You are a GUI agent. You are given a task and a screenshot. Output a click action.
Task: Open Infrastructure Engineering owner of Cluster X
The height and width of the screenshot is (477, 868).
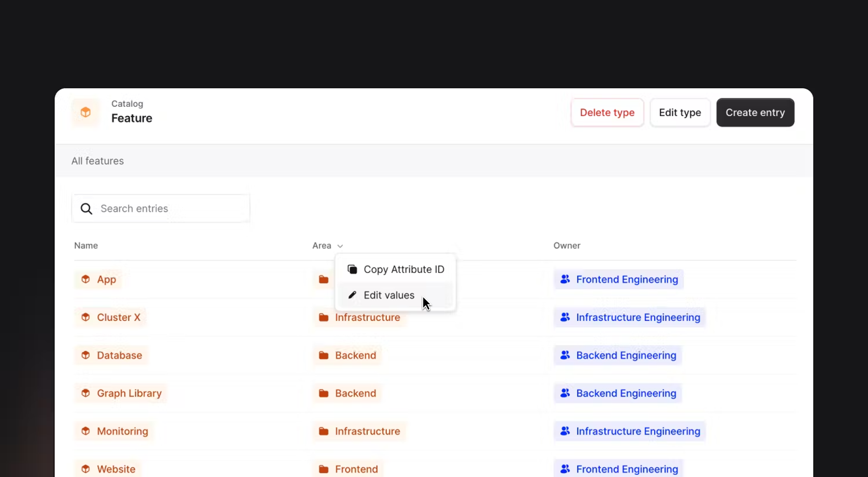[x=638, y=317]
